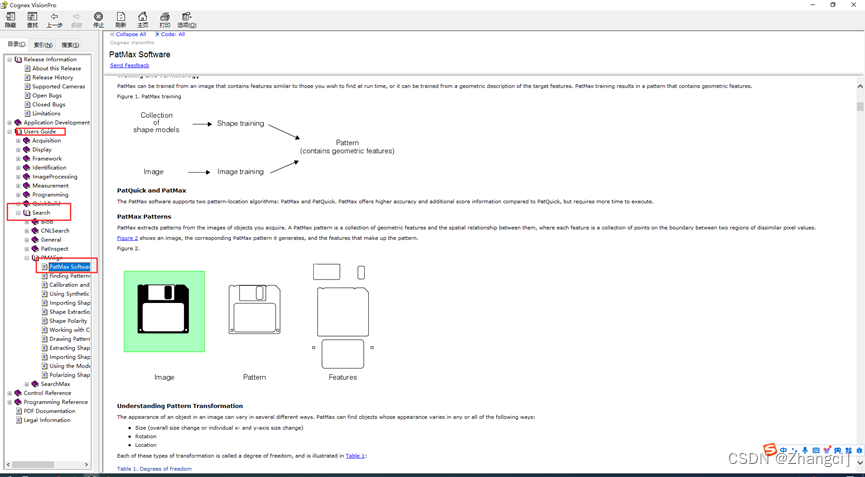
Task: Select the PatMax Software topic
Action: 70,267
